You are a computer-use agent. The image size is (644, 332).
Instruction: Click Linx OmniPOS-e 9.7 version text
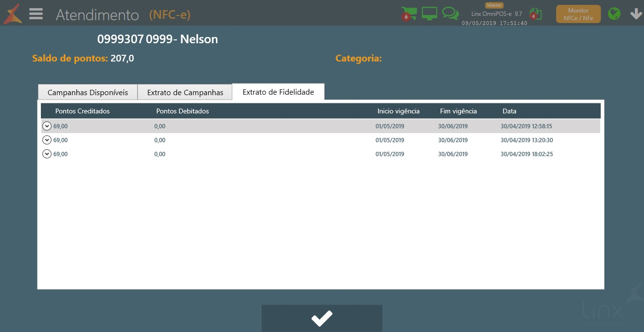496,14
